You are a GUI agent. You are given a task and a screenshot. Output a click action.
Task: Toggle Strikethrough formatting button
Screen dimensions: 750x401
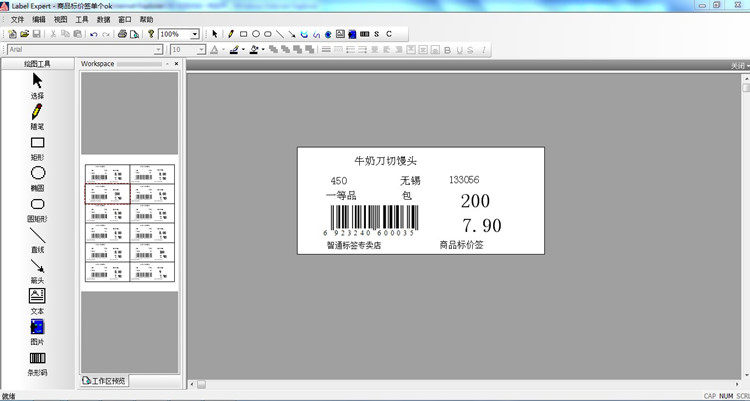tap(471, 50)
